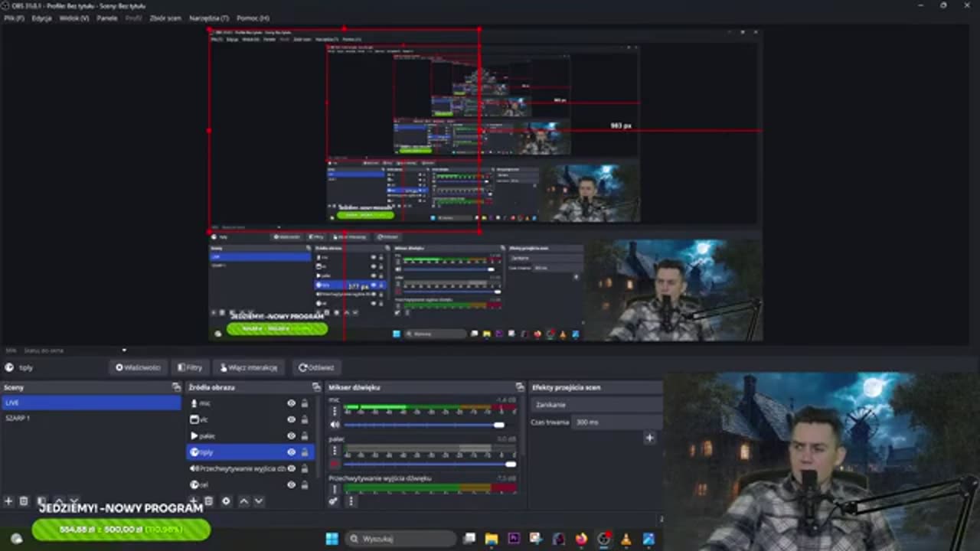Toggle the lock on the pałac source
This screenshot has height=551, width=980.
(304, 435)
